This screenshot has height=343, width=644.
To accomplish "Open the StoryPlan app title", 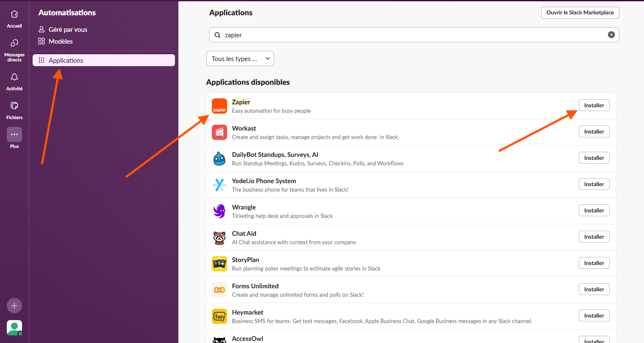I will point(246,260).
